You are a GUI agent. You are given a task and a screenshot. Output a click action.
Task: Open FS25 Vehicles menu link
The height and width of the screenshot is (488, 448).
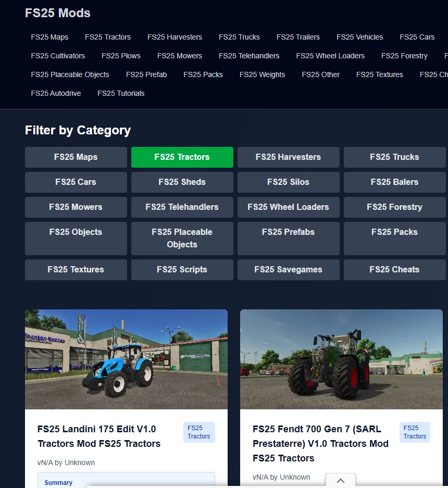(359, 37)
